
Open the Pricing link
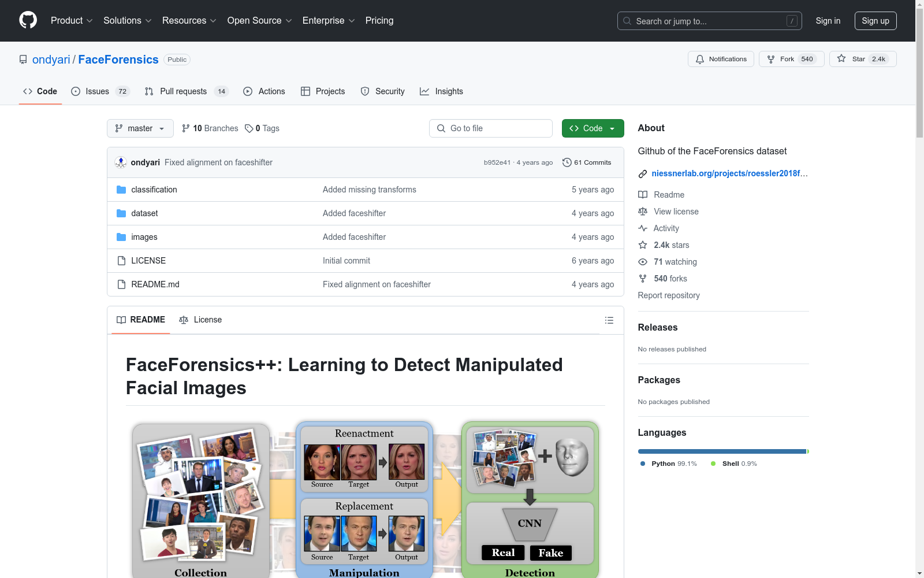[x=379, y=20]
